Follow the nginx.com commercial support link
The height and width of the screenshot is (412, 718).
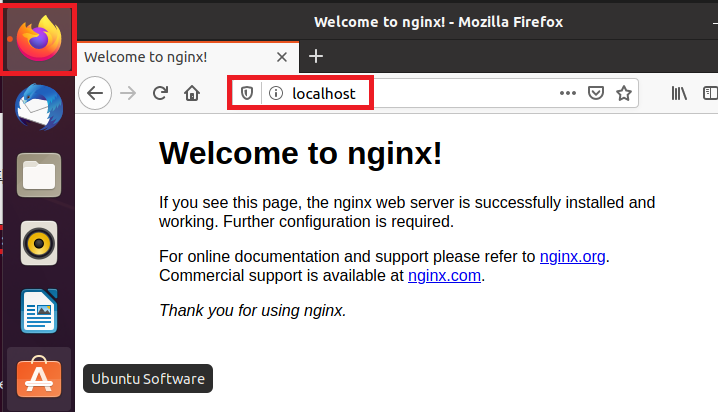444,276
